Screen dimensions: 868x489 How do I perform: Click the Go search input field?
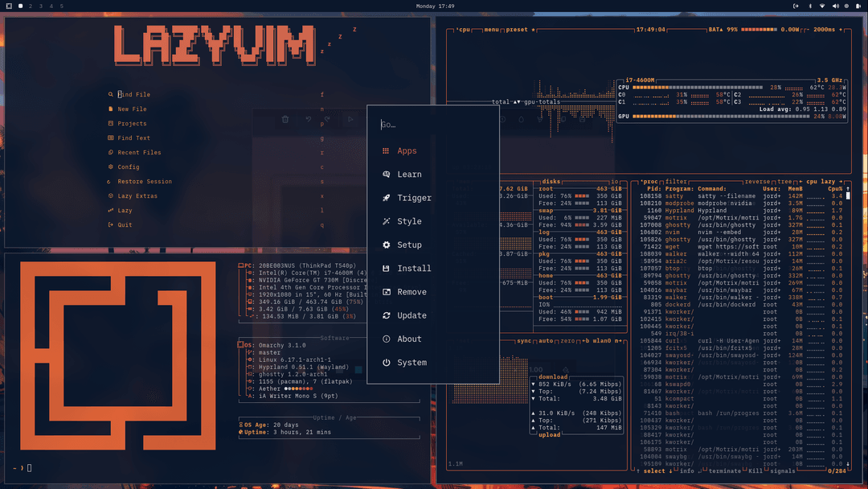coord(434,125)
